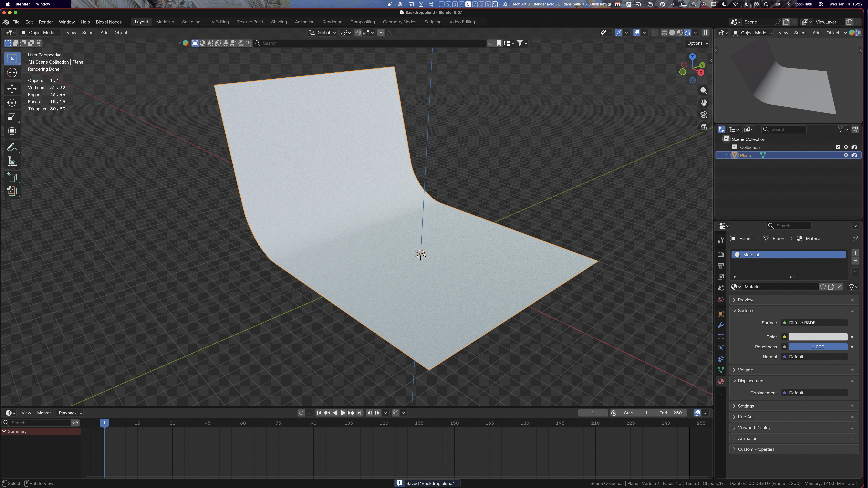
Task: Click the outliner Search field
Action: pos(784,129)
